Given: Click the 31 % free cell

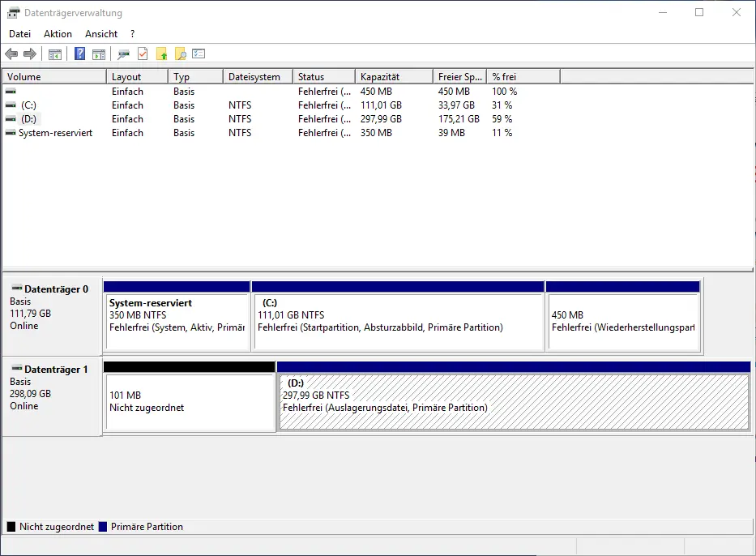Looking at the screenshot, I should 502,105.
